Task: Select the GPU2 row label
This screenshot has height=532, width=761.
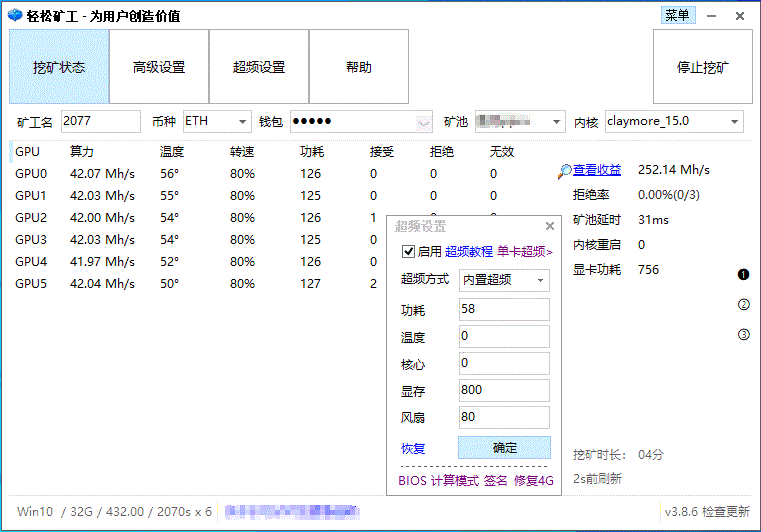Action: click(x=31, y=217)
